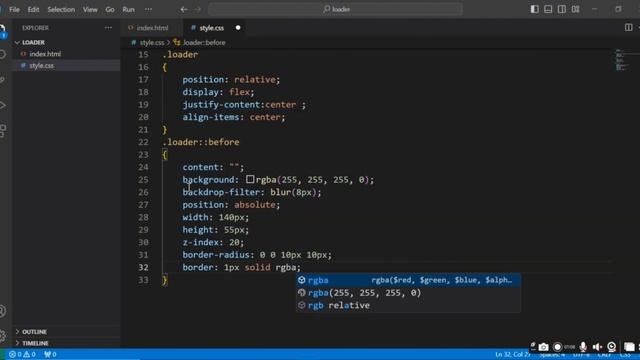Open the recorder's files folder icon
This screenshot has height=360, width=640.
coord(629,347)
